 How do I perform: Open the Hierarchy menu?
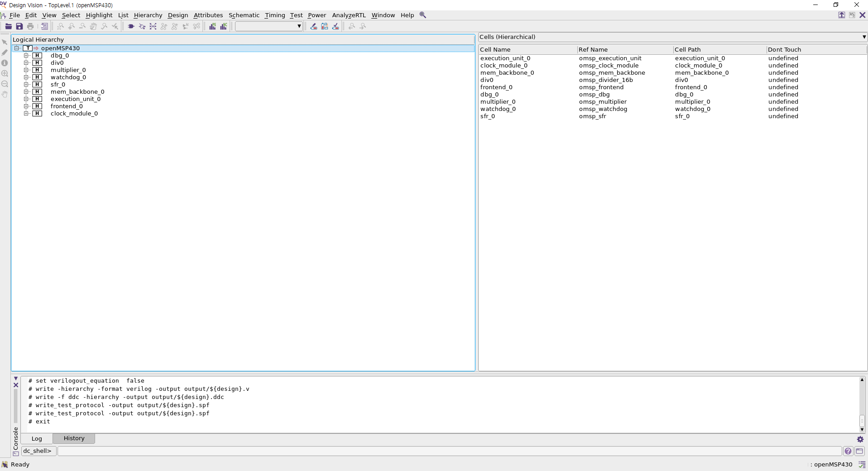(x=148, y=15)
